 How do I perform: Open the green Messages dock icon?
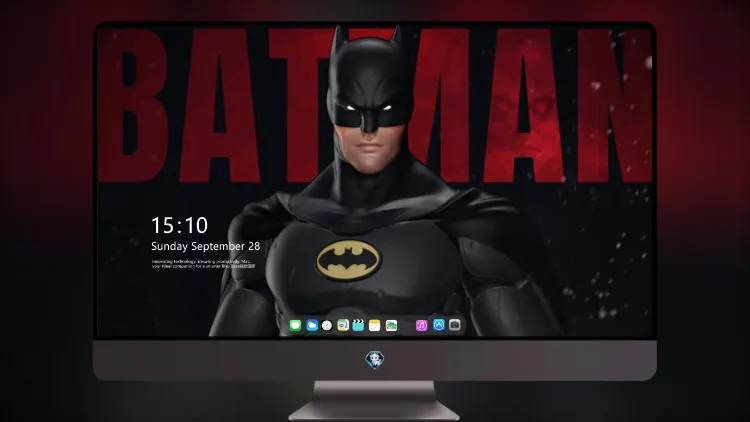295,326
